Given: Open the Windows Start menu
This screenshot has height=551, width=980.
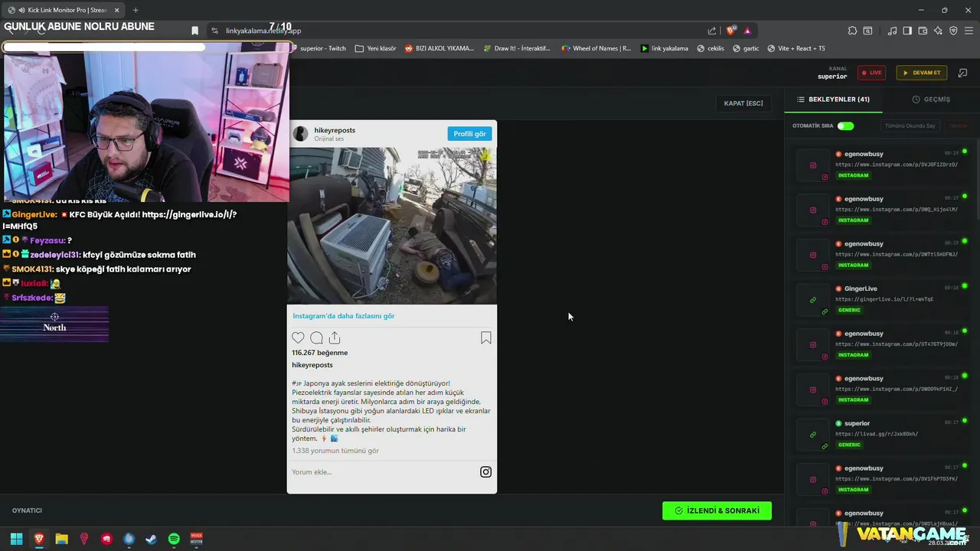Looking at the screenshot, I should (16, 539).
